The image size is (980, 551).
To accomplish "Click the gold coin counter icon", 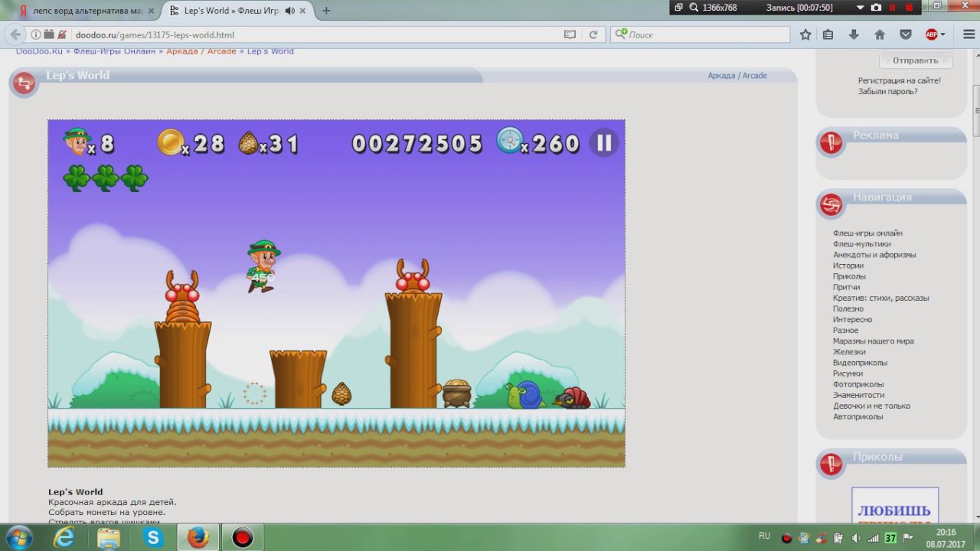I will click(x=171, y=142).
